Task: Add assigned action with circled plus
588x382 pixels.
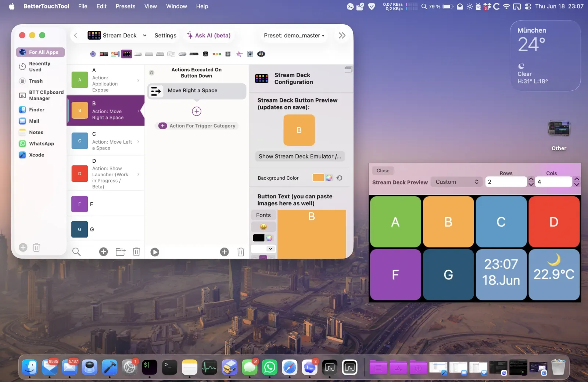Action: click(197, 111)
